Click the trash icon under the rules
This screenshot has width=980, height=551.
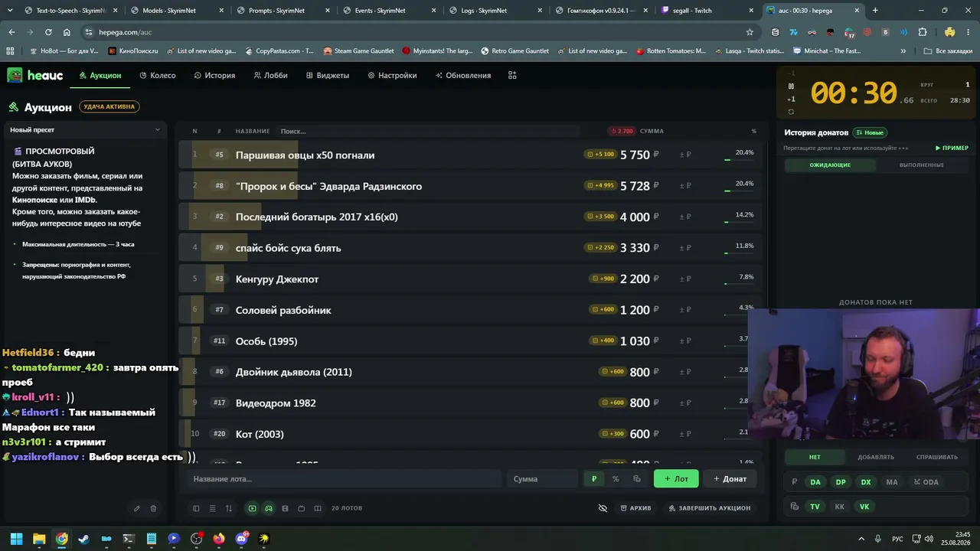pos(153,508)
